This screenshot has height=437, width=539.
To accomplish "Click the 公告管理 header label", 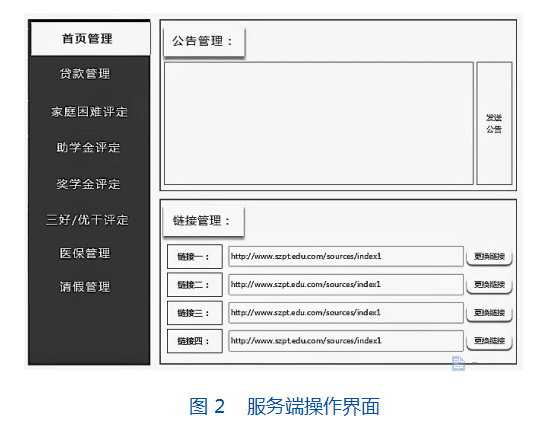I will [204, 42].
